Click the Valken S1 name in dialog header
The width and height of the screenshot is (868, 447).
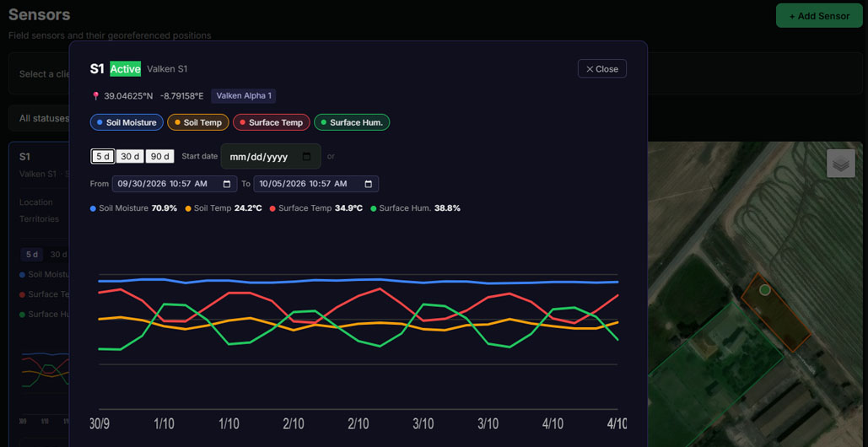click(x=167, y=69)
